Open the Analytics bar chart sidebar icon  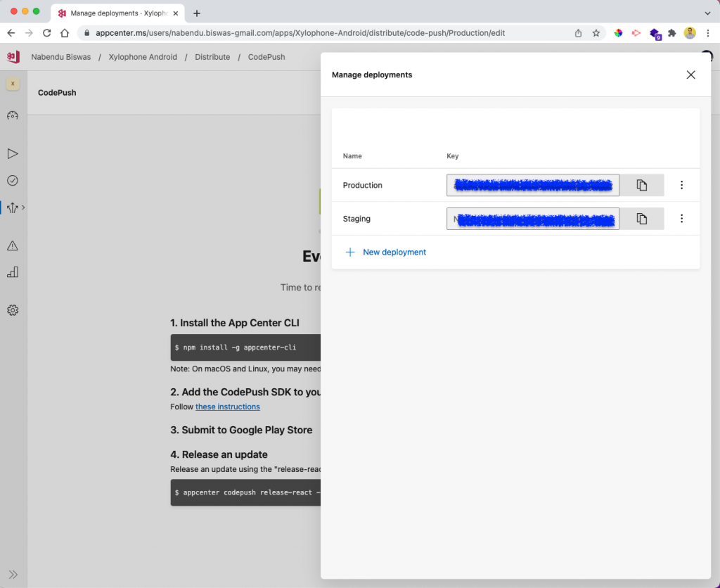tap(13, 272)
